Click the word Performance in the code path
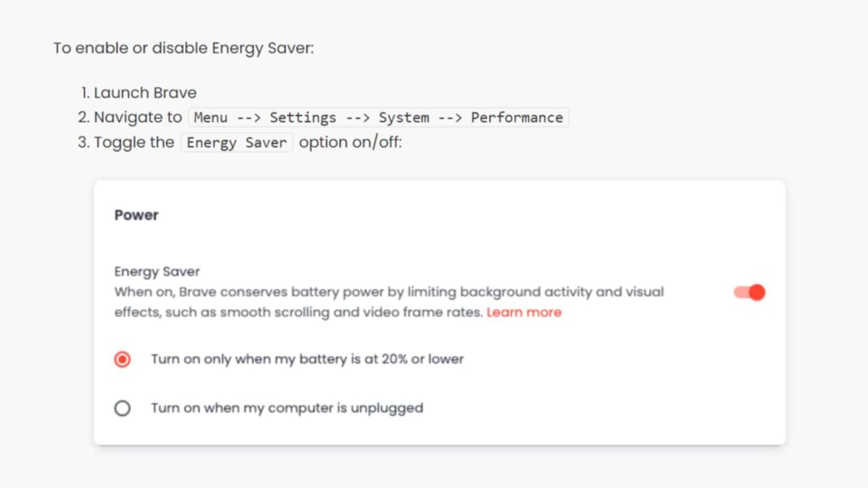Viewport: 868px width, 488px height. [517, 117]
